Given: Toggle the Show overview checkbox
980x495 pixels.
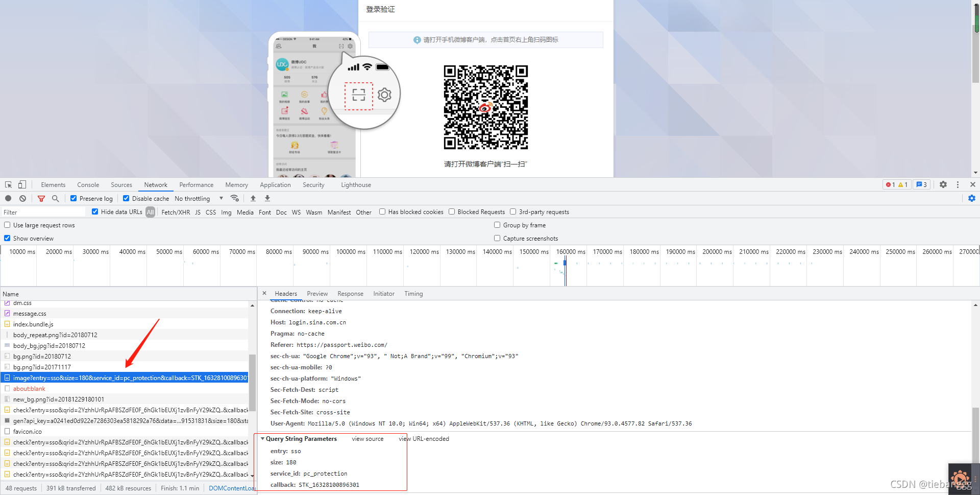Looking at the screenshot, I should tap(7, 238).
